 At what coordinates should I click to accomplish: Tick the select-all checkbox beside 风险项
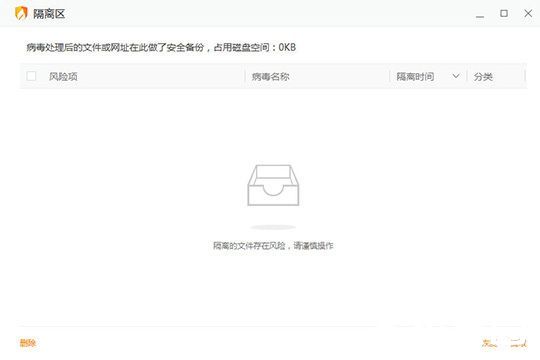click(x=31, y=76)
